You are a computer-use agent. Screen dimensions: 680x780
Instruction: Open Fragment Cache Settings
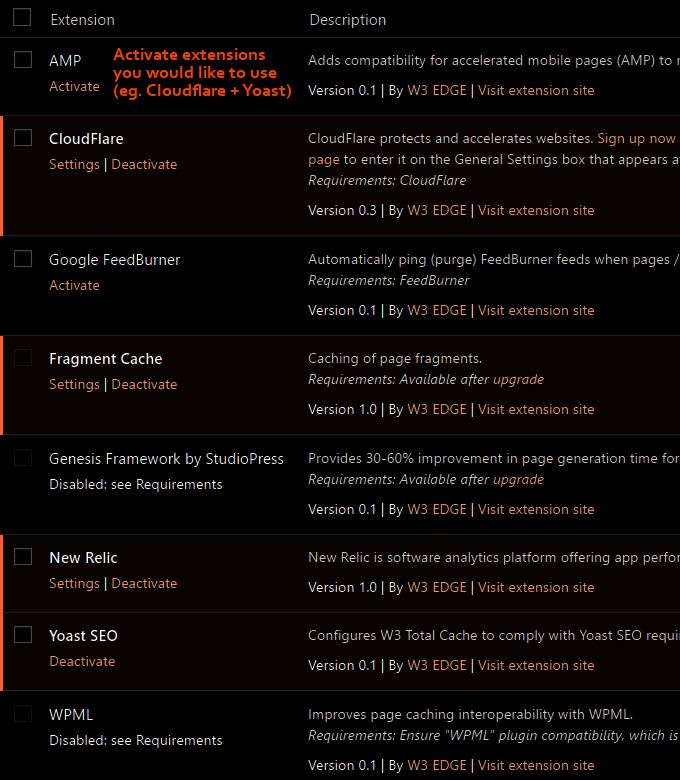pyautogui.click(x=74, y=385)
